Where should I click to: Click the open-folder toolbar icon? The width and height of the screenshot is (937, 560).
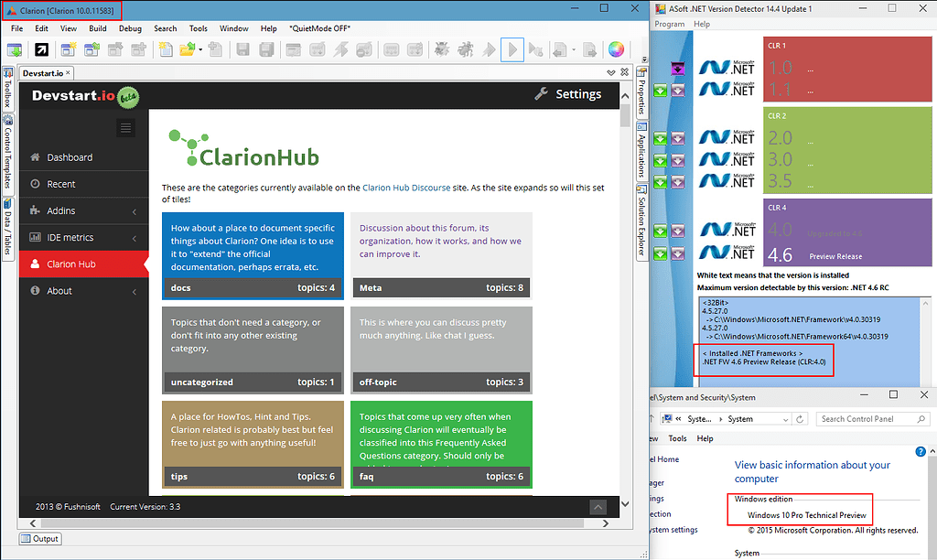(186, 49)
